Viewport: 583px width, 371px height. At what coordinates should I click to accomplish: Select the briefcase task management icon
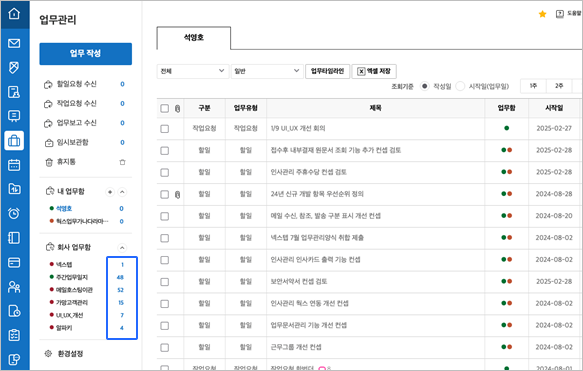coord(14,141)
